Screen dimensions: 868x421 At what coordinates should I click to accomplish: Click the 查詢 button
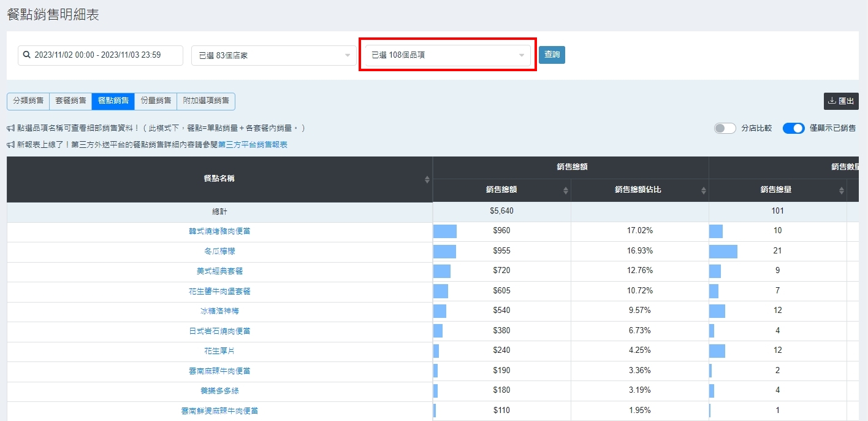[552, 55]
